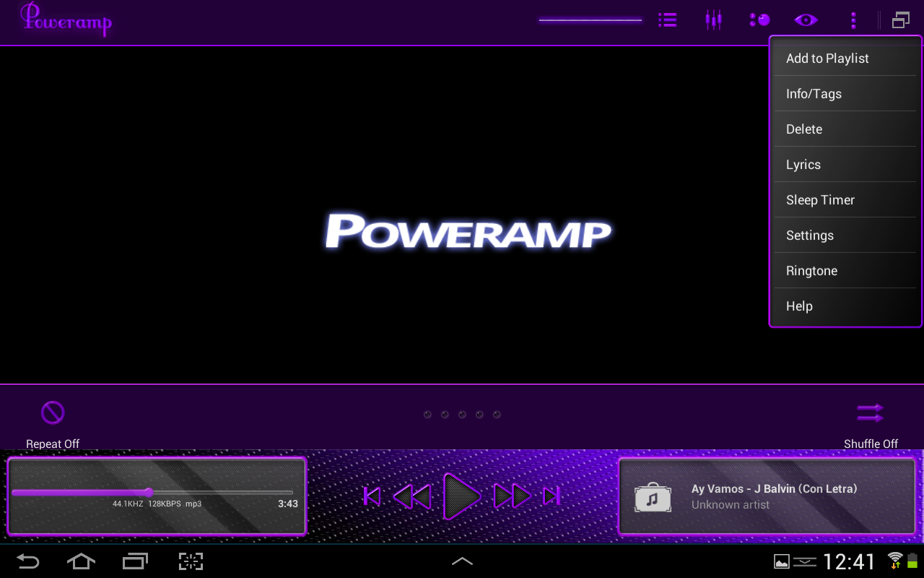Open the equalizer sliders icon
The width and height of the screenshot is (924, 578).
click(x=713, y=20)
